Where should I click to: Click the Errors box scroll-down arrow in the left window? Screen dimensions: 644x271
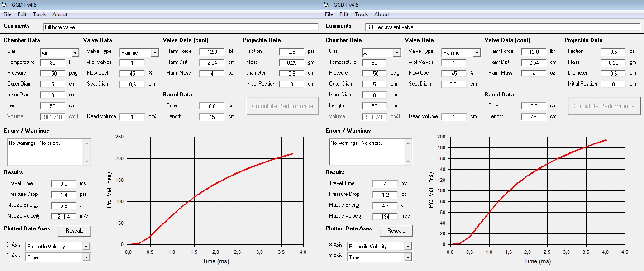coord(86,161)
